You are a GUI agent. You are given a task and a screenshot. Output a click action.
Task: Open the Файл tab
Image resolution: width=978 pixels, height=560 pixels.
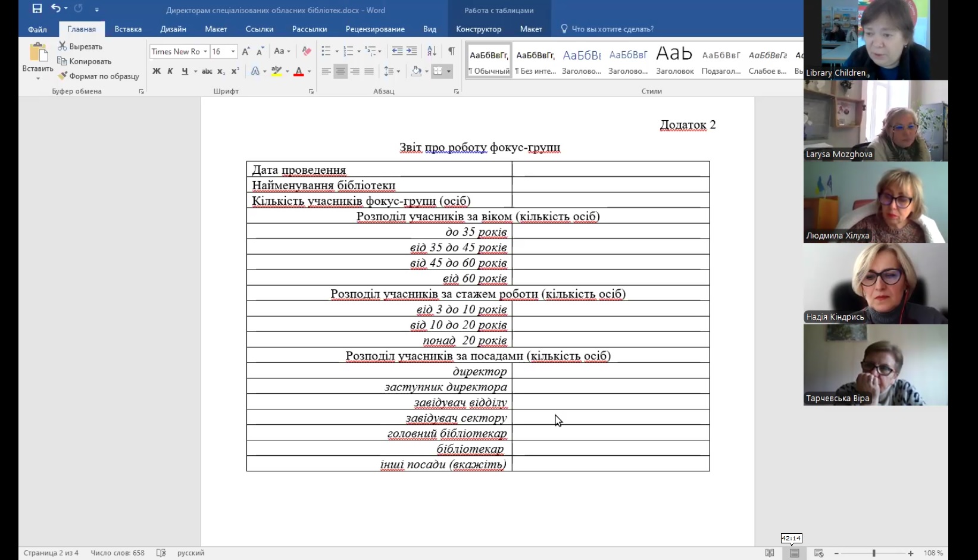pos(38,29)
